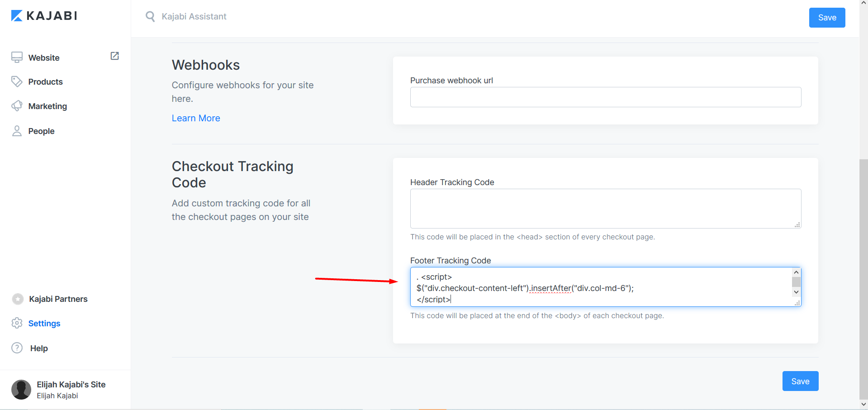Click the Help question mark icon
This screenshot has height=410, width=868.
point(17,348)
